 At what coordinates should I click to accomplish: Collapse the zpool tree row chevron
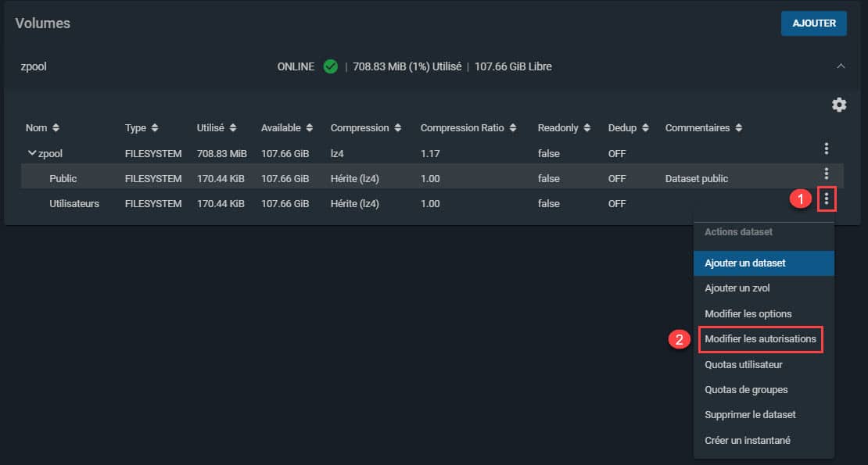[x=31, y=153]
